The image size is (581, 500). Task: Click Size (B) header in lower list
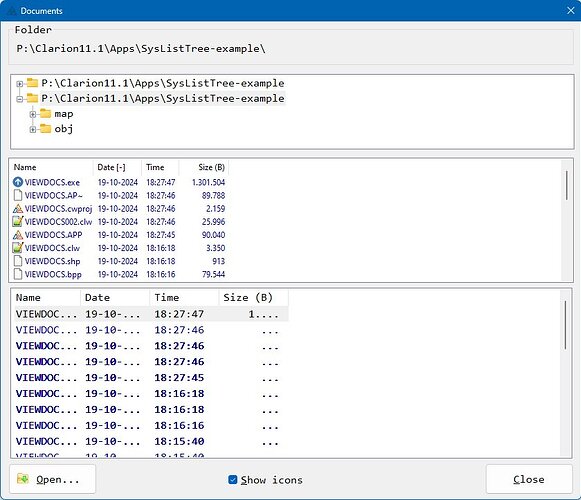pos(253,298)
